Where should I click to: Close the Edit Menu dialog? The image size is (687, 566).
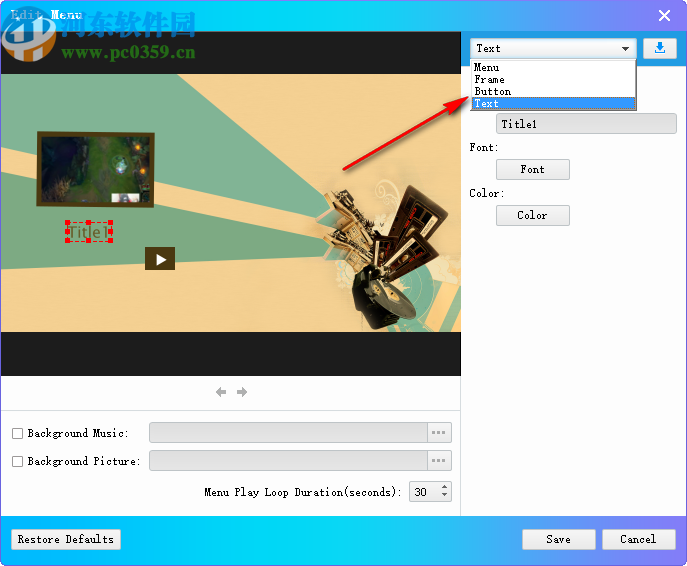(664, 16)
